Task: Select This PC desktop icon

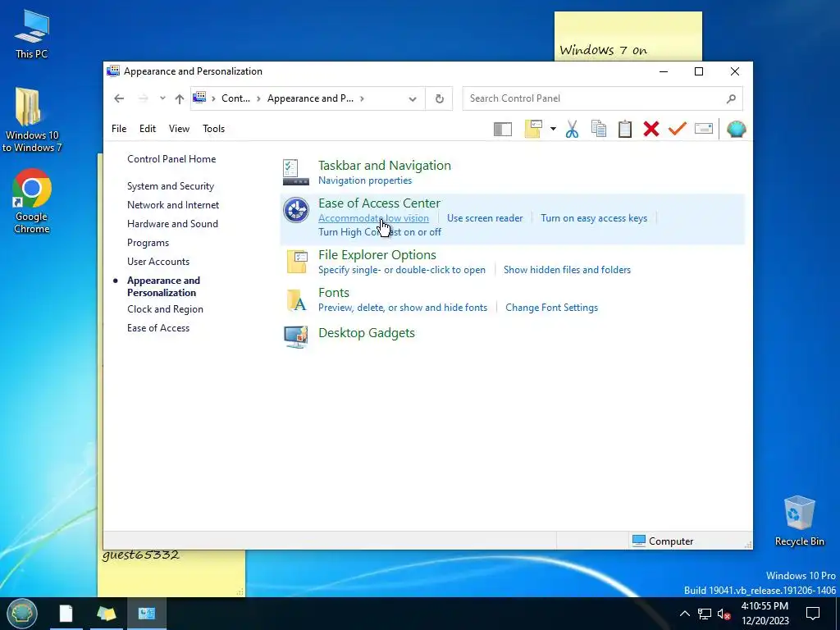Action: click(x=32, y=34)
